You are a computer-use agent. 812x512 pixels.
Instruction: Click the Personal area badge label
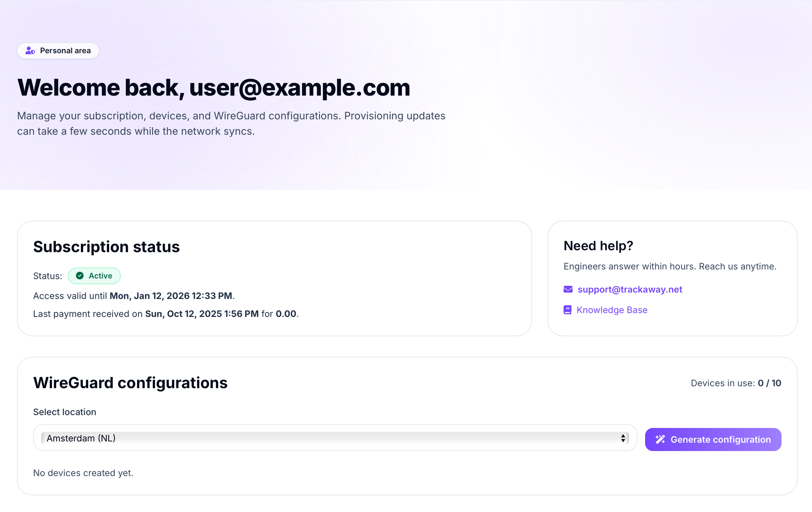[65, 51]
